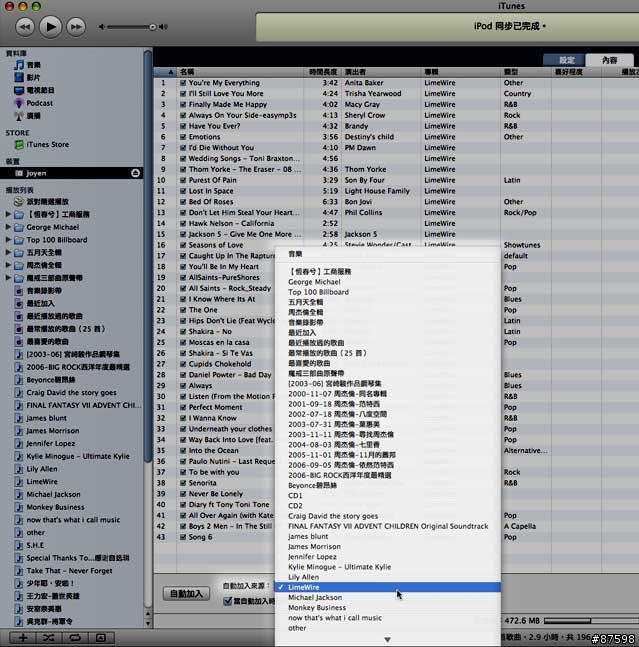Eject the joyen iPod device
Viewport: 639px width, 647px height.
[x=135, y=173]
